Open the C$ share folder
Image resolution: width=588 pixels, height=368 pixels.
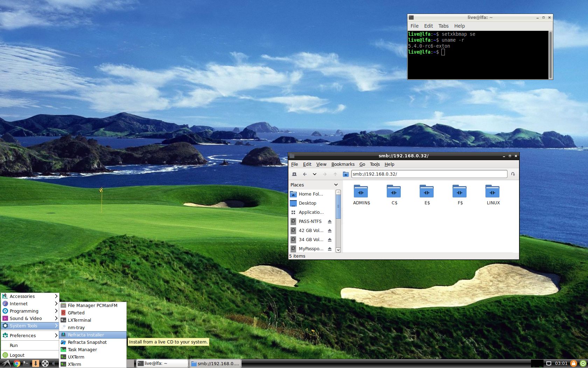394,192
